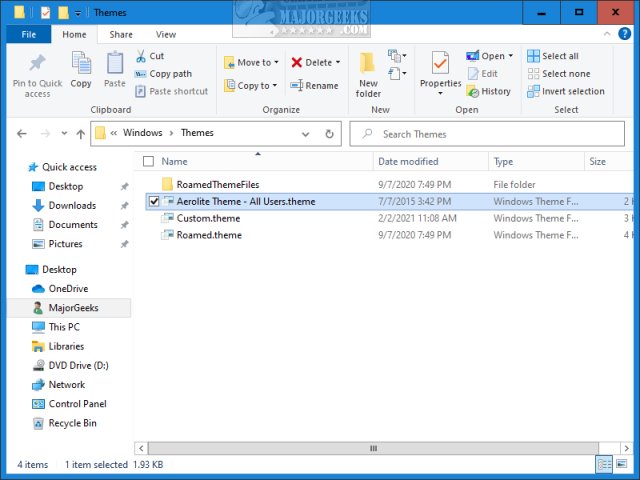Open OneDrive in navigation pane
This screenshot has width=640, height=480.
coord(60,289)
